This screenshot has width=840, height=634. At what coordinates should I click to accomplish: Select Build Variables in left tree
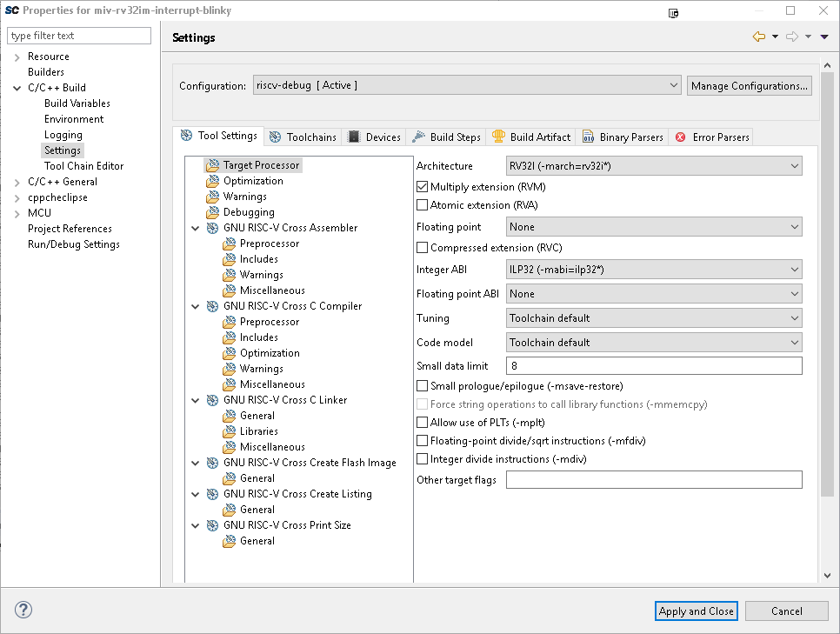click(77, 103)
